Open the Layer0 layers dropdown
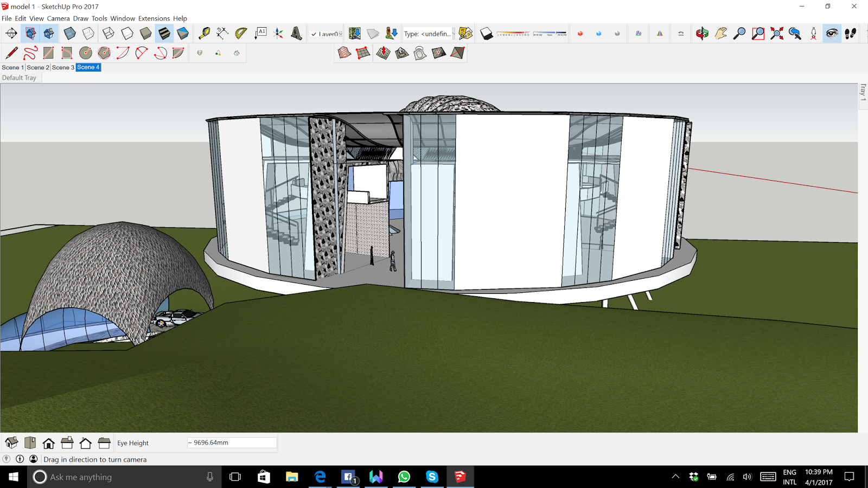This screenshot has height=488, width=868. tap(341, 33)
